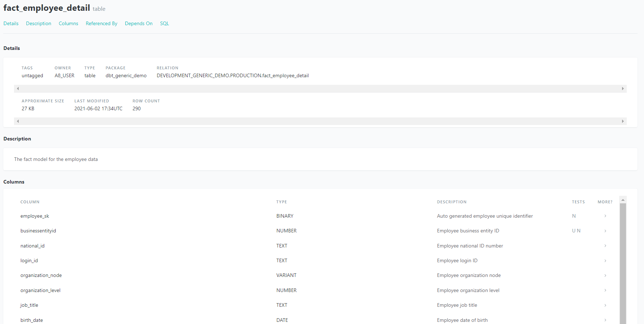Click right arrow of the upper details scrollbar

tap(623, 89)
